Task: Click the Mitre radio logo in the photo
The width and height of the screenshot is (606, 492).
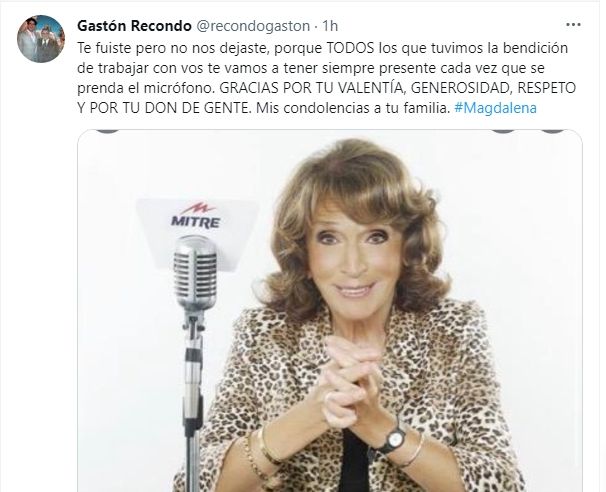Action: click(196, 216)
